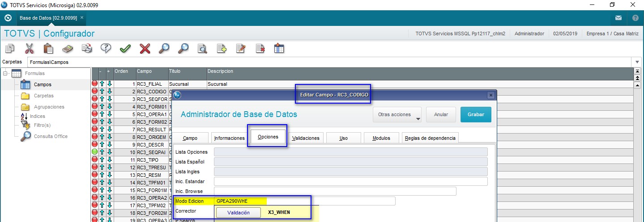Viewport: 644px width, 222px height.
Task: Select Campos in the tree
Action: point(43,84)
